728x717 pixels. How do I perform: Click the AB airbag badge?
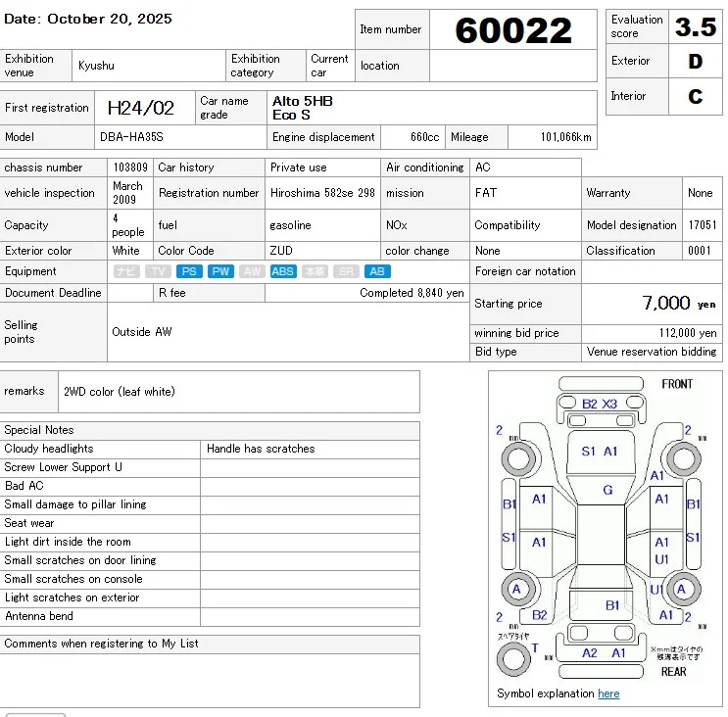377,271
